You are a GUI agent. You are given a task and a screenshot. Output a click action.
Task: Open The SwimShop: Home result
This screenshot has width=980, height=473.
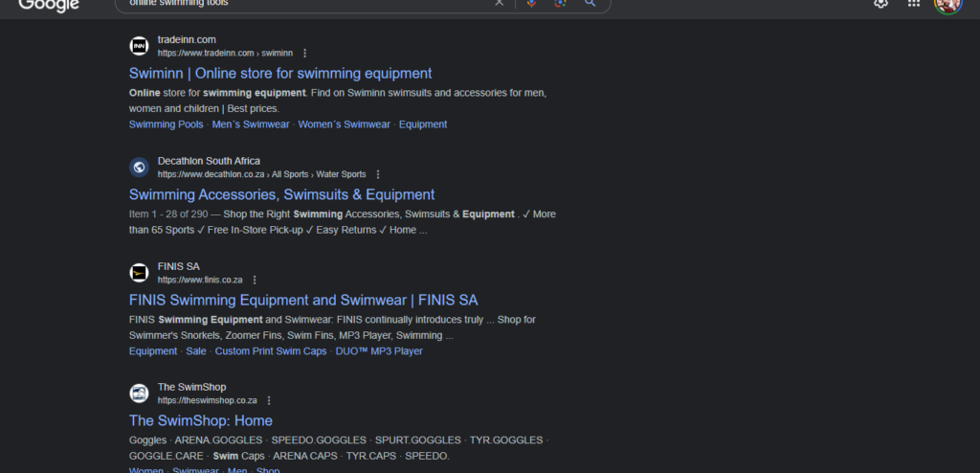point(201,420)
